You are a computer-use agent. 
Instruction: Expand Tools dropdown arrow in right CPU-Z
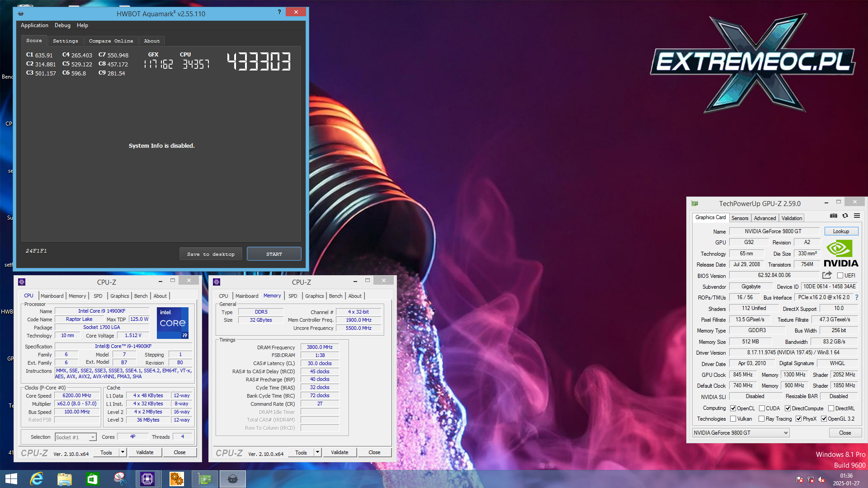(x=317, y=452)
